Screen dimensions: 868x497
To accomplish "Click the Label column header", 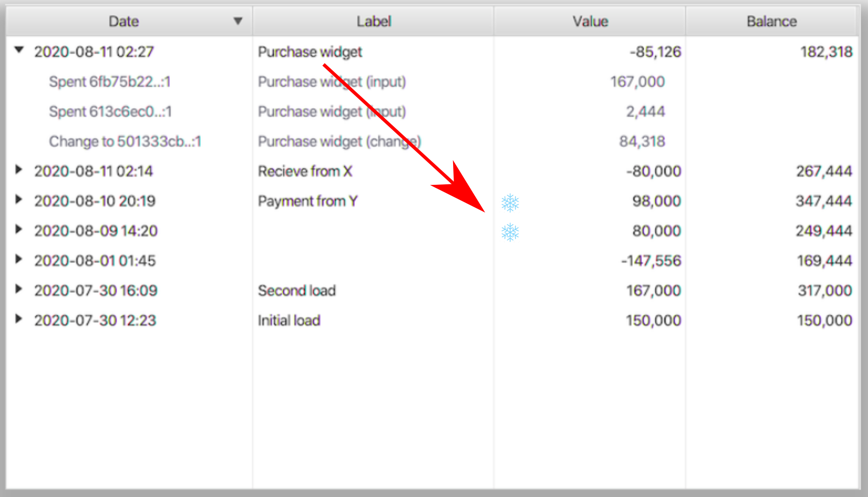I will tap(373, 21).
